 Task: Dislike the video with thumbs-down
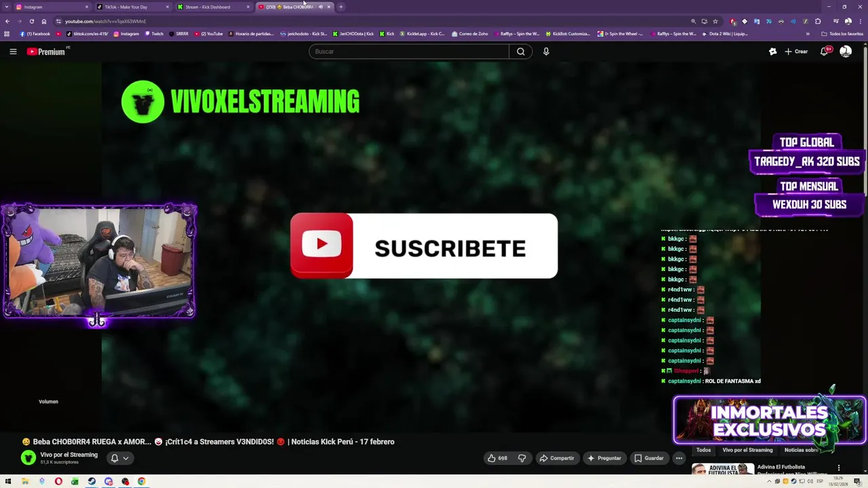(x=522, y=458)
